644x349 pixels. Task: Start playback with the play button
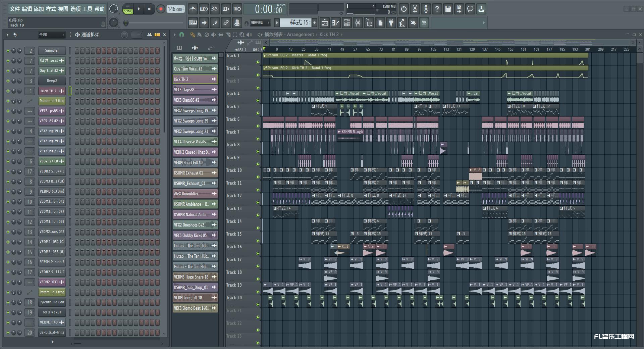click(x=139, y=9)
